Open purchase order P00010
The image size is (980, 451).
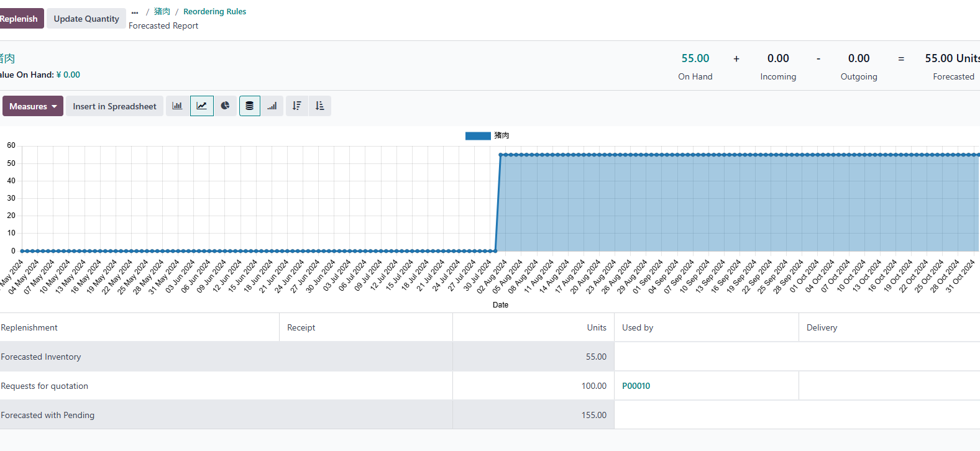coord(636,386)
